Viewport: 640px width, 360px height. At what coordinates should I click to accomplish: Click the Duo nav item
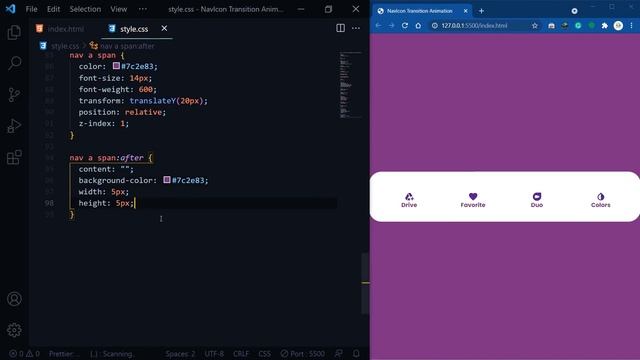tap(537, 200)
